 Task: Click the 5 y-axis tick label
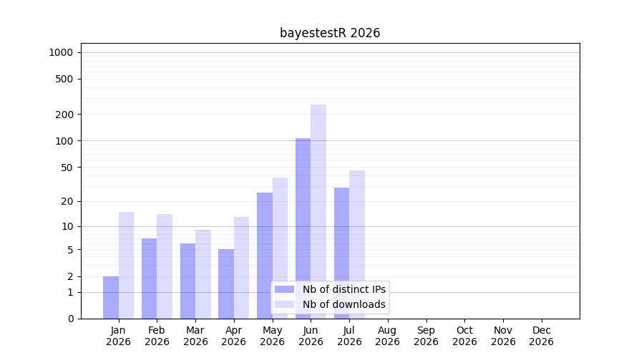(x=71, y=250)
